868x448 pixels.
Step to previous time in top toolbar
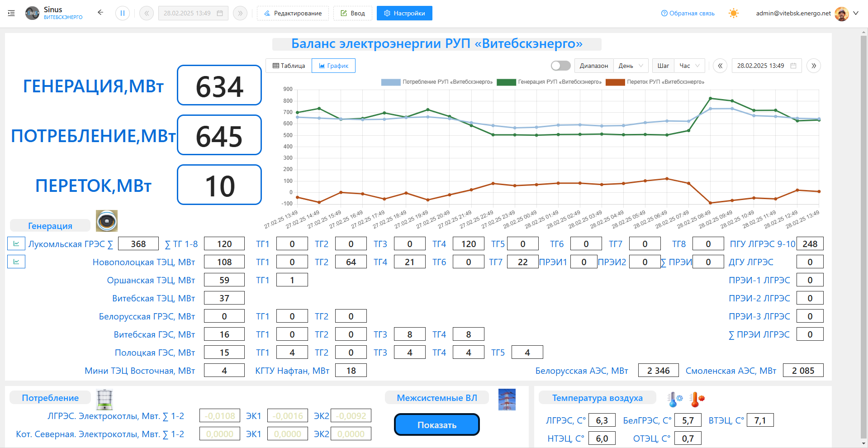click(x=147, y=13)
